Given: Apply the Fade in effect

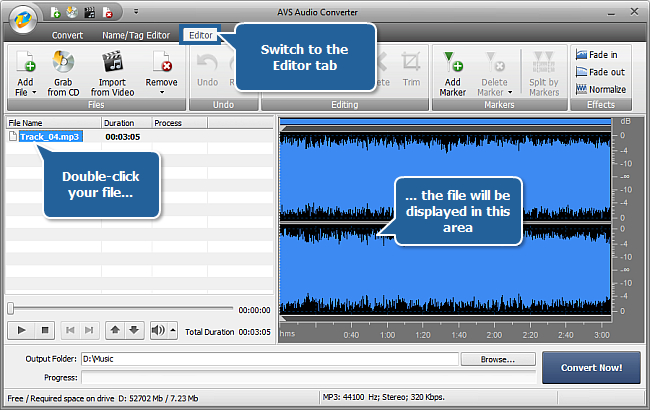Looking at the screenshot, I should 597,55.
